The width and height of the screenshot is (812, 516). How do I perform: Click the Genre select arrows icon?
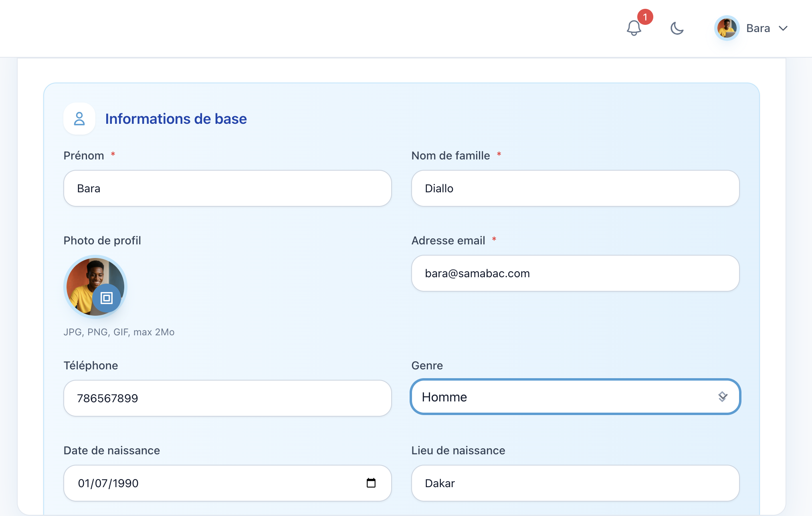[x=723, y=397]
